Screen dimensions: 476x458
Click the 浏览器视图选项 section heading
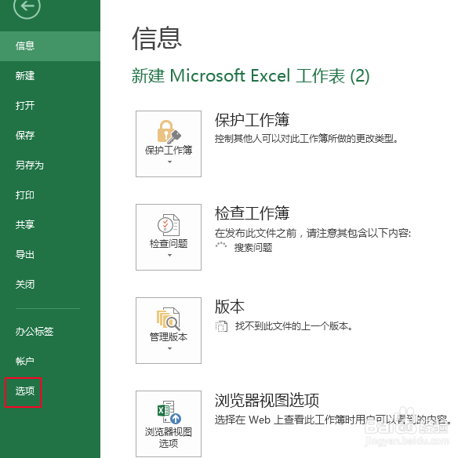coord(267,400)
